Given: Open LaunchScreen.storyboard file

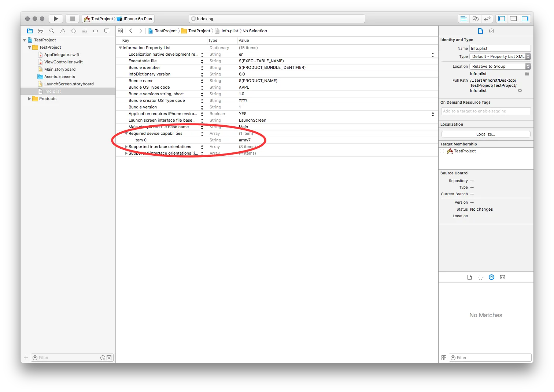Looking at the screenshot, I should pos(69,84).
